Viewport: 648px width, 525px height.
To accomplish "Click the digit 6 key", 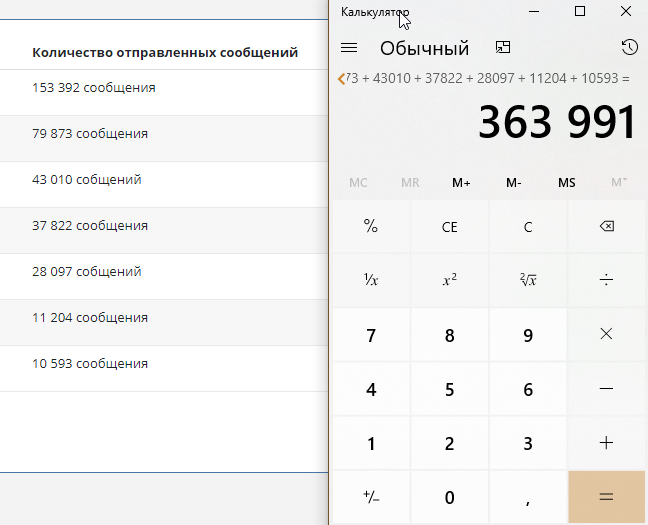I will tap(528, 389).
